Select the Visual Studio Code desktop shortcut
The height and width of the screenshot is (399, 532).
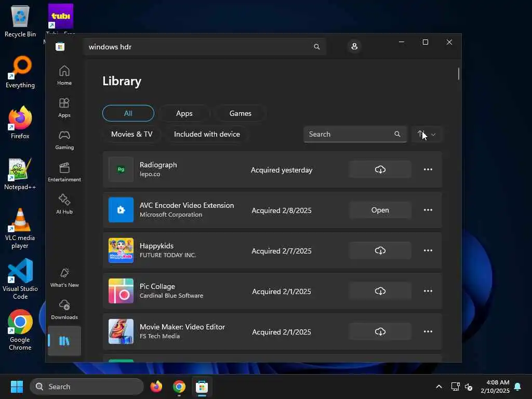20,279
